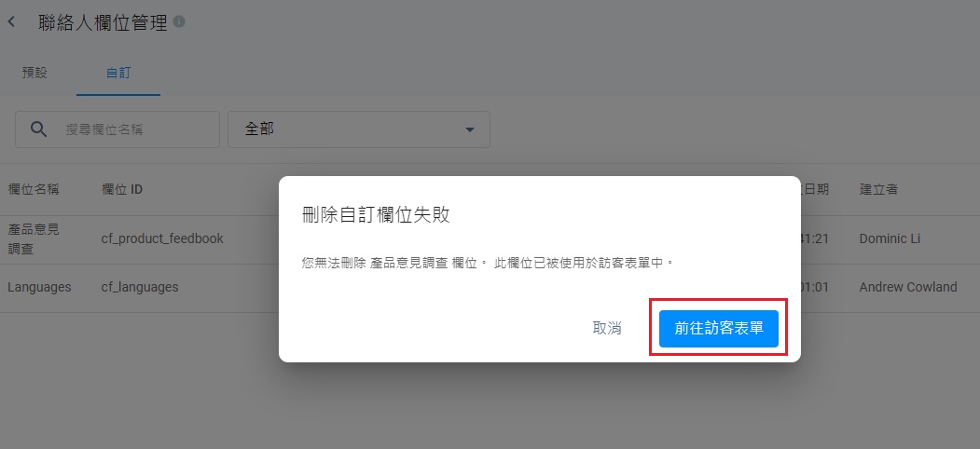This screenshot has height=449, width=980.
Task: Click the 刪除自訂欄位失敗 dialog title
Action: 376,215
